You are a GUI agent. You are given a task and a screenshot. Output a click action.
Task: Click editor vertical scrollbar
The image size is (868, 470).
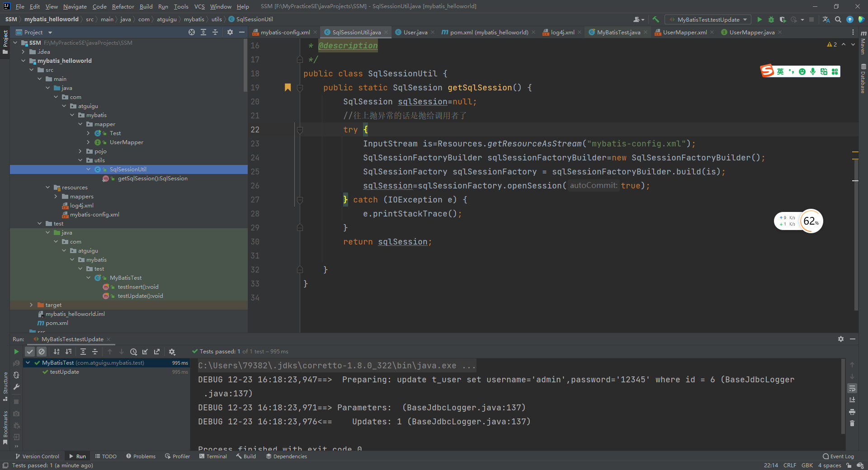[855, 235]
